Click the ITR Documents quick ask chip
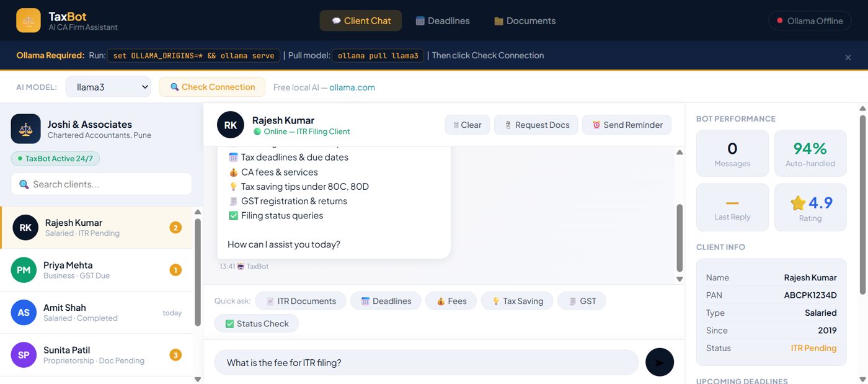The height and width of the screenshot is (384, 868). [301, 301]
